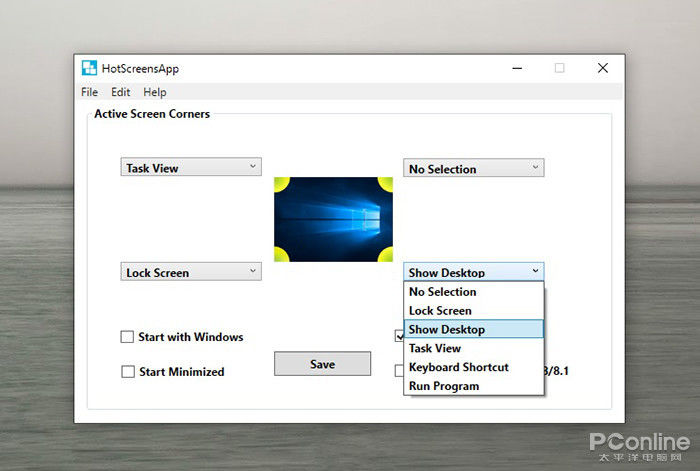This screenshot has width=700, height=471.
Task: Click the Windows desktop preview image
Action: click(333, 219)
